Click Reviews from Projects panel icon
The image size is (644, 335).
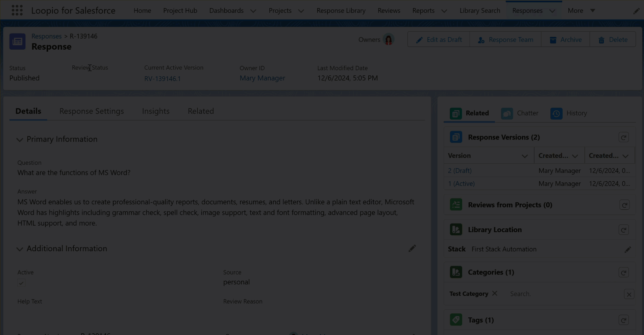coord(456,205)
